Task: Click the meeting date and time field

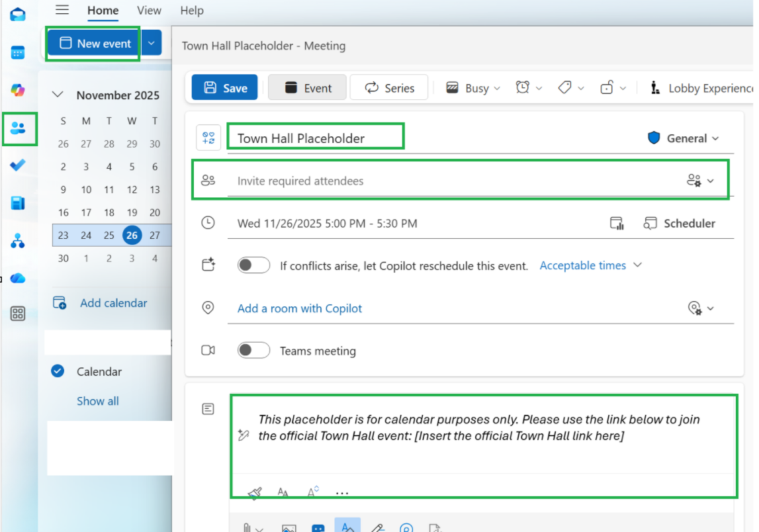Action: [x=327, y=223]
